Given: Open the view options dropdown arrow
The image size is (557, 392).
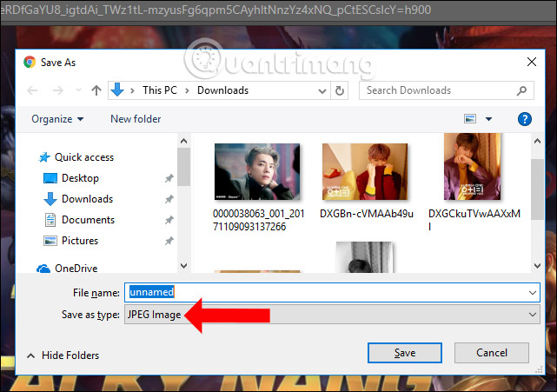Looking at the screenshot, I should pos(489,119).
